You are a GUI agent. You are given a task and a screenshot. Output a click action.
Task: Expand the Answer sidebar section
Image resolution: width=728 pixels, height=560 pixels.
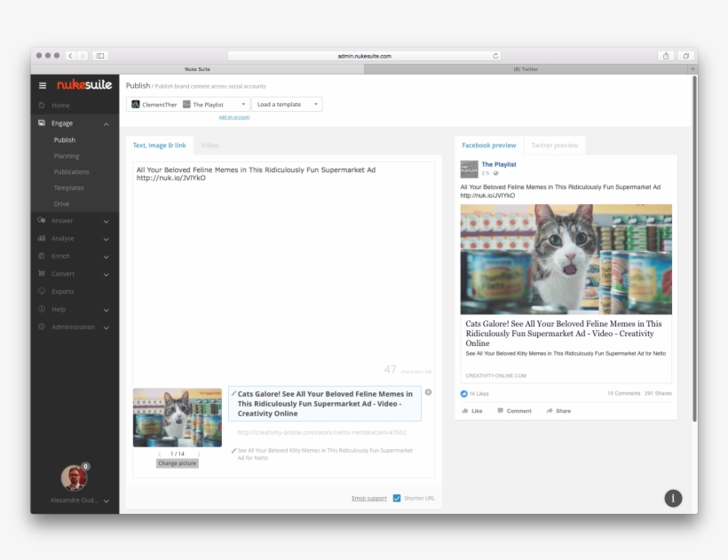[x=106, y=221]
